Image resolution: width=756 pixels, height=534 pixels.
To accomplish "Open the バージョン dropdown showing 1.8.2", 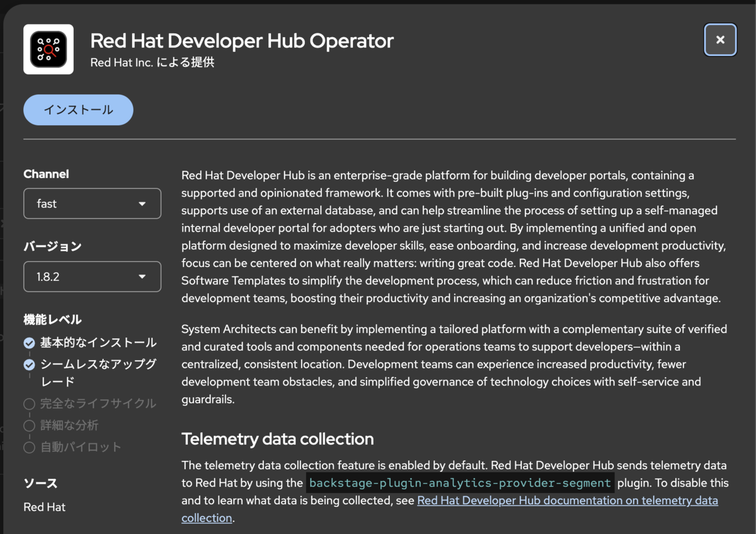I will 92,276.
